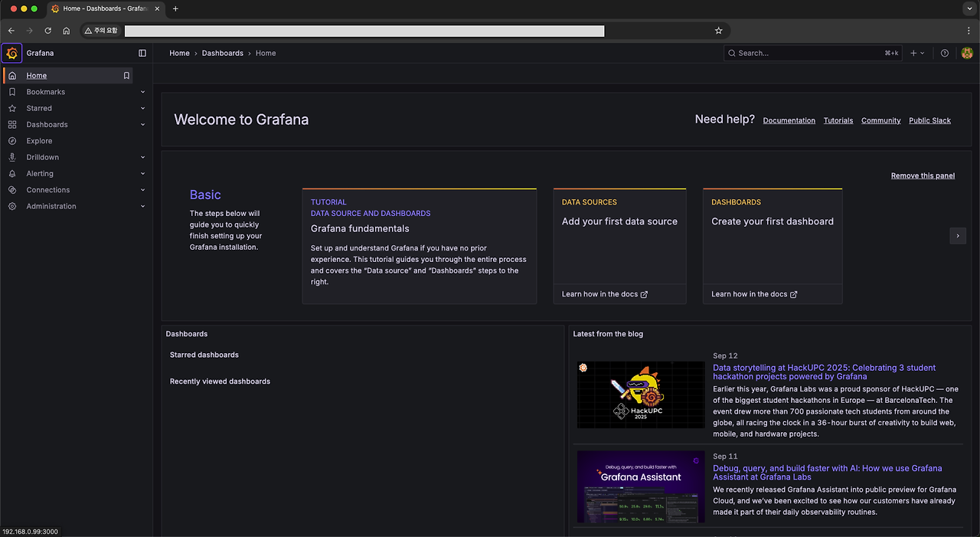Expand the Starred section chevron
This screenshot has width=980, height=537.
click(143, 108)
